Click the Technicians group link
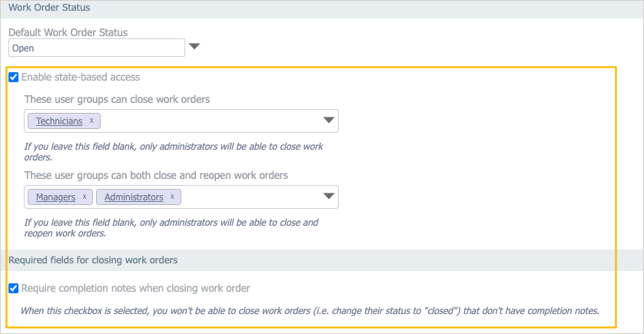Image resolution: width=644 pixels, height=334 pixels. coord(59,121)
